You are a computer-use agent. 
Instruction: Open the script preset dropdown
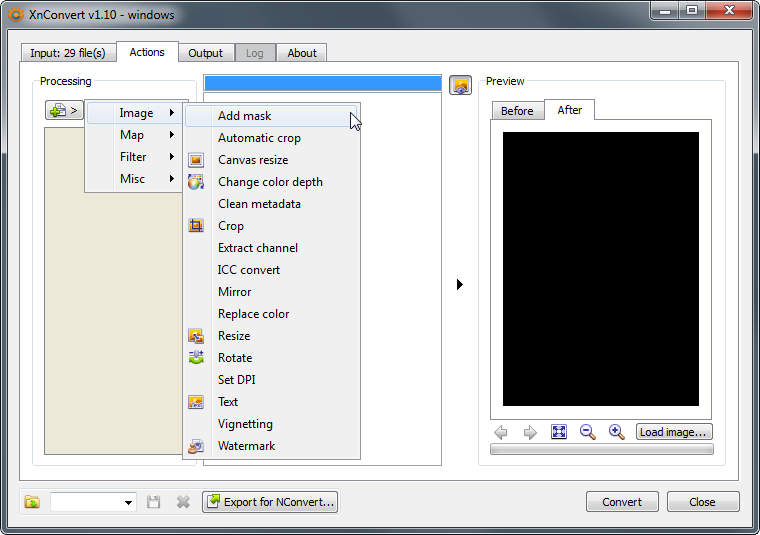coord(128,502)
